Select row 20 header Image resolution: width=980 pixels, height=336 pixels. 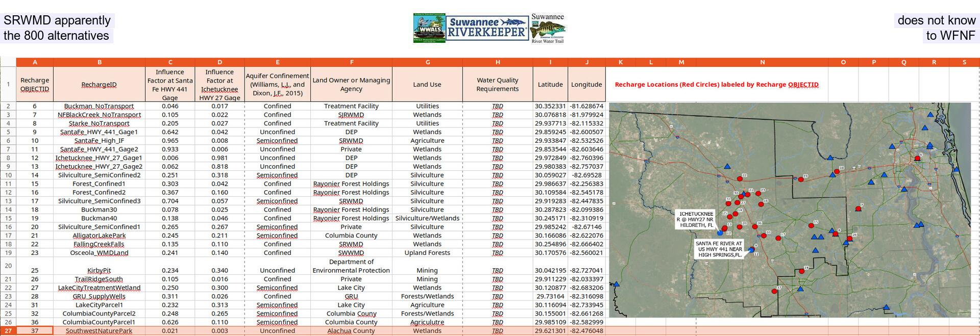pyautogui.click(x=8, y=266)
